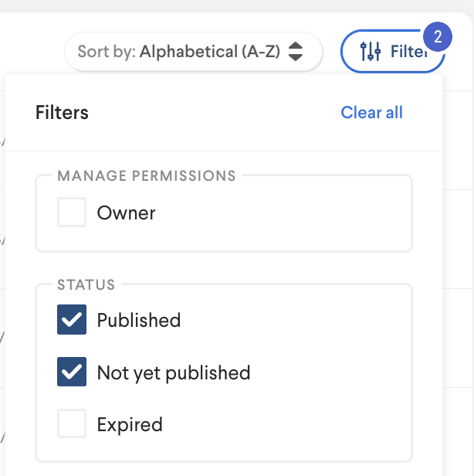
Task: Click the Published label text
Action: (139, 320)
